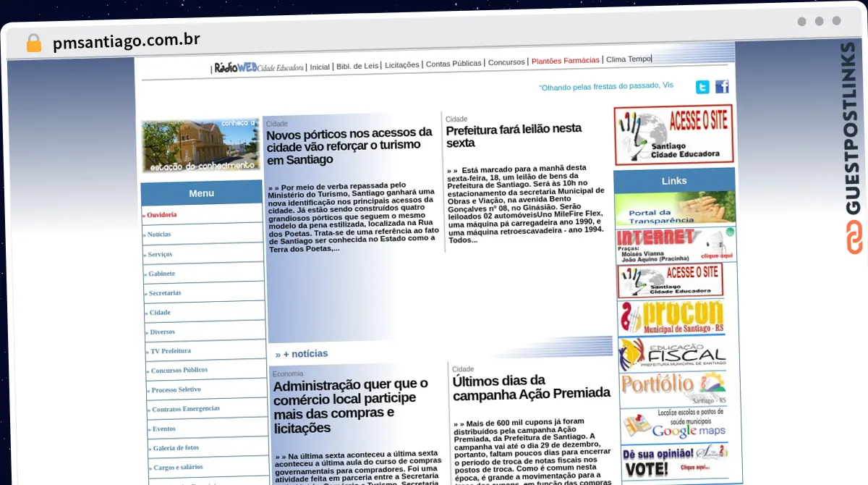Image resolution: width=868 pixels, height=485 pixels.
Task: Open Portal da Transparência banner
Action: coord(675,209)
